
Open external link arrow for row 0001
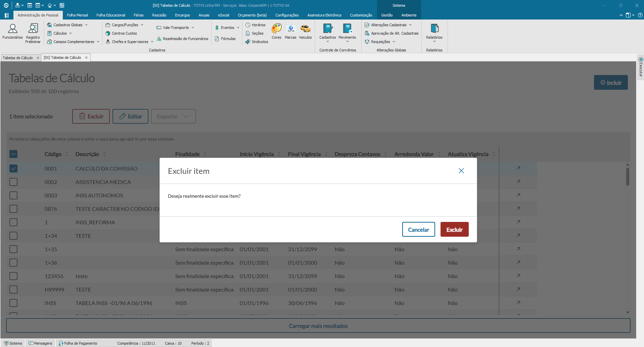coord(518,168)
